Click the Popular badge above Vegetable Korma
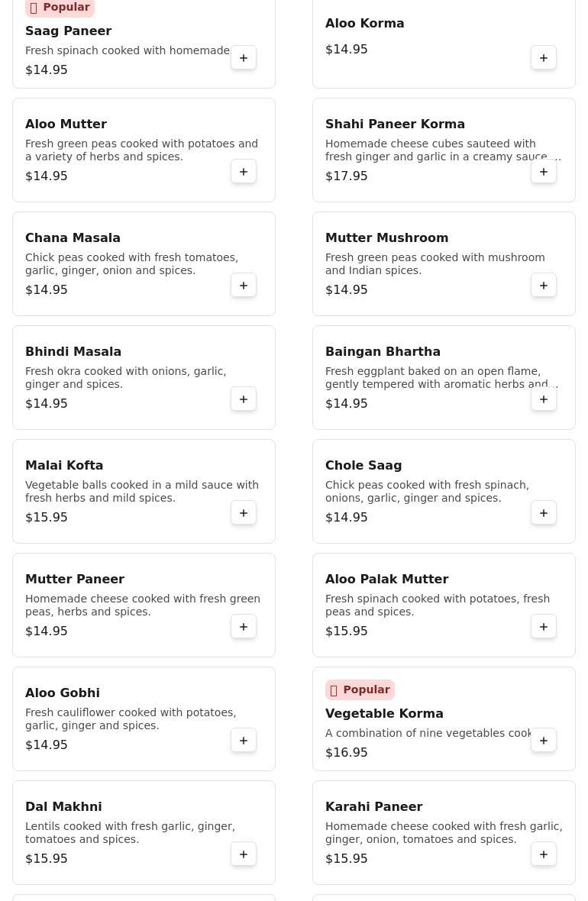588x901 pixels. pyautogui.click(x=360, y=689)
